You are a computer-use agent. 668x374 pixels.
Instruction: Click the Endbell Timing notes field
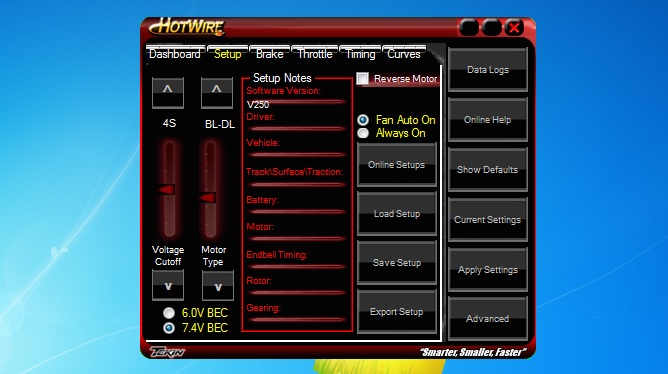(x=297, y=266)
